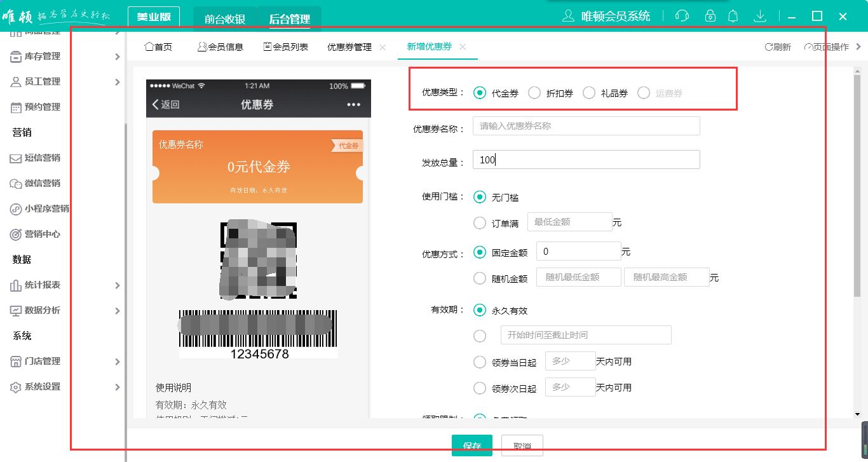Click the system settings gear icon
Image resolution: width=868 pixels, height=462 pixels.
pos(16,387)
